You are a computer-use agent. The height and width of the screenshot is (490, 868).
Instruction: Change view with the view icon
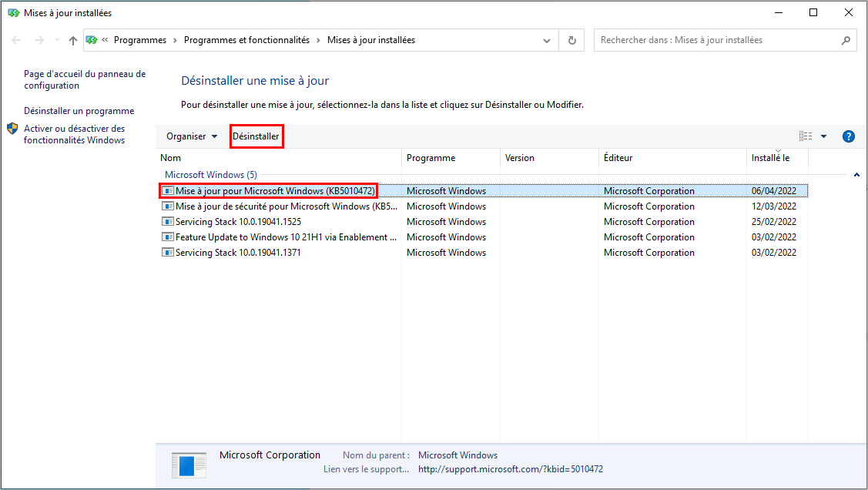[806, 136]
